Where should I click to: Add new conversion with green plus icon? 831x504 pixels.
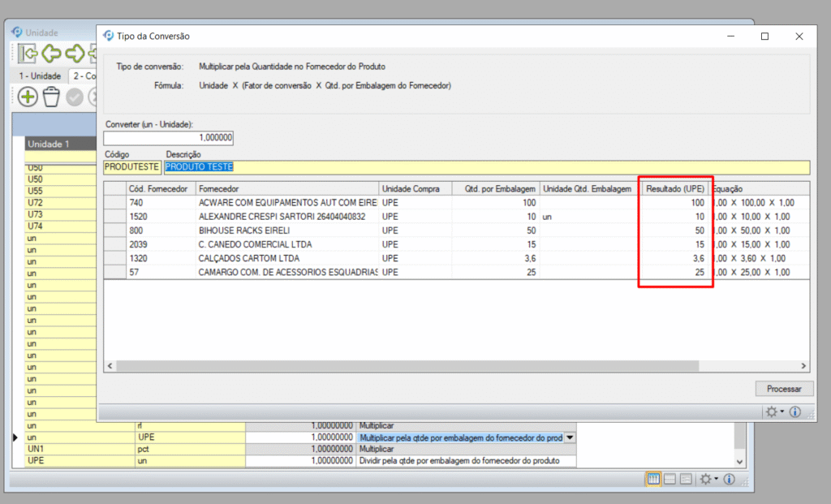[28, 97]
